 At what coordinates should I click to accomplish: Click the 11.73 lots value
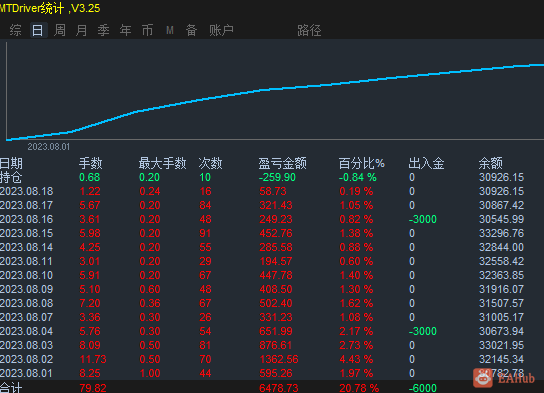click(x=93, y=359)
